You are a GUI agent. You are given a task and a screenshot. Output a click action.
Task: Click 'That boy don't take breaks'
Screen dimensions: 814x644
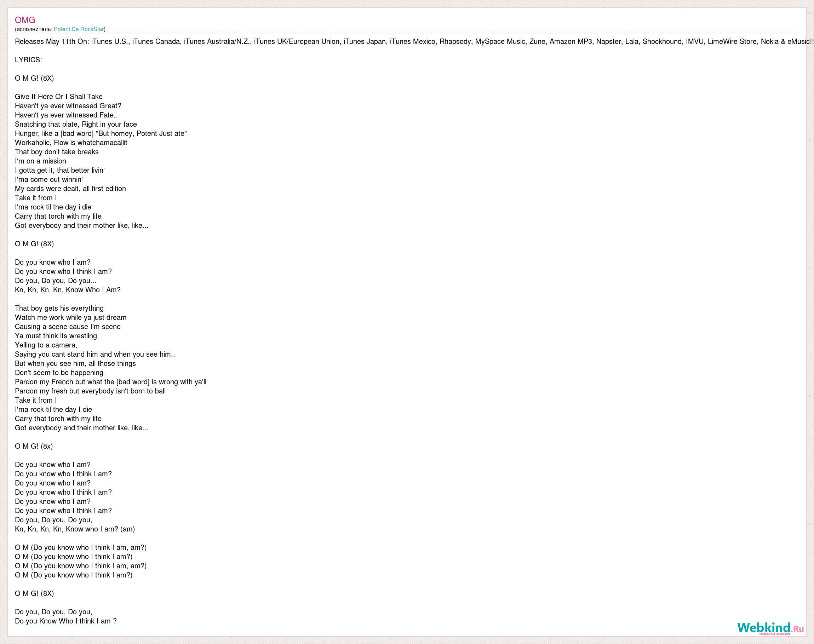pyautogui.click(x=57, y=152)
